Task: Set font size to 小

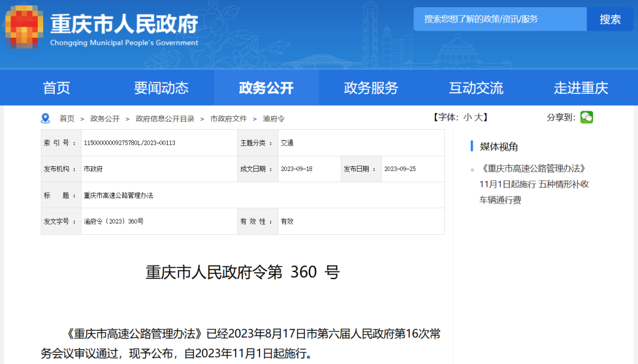Action: pyautogui.click(x=467, y=117)
